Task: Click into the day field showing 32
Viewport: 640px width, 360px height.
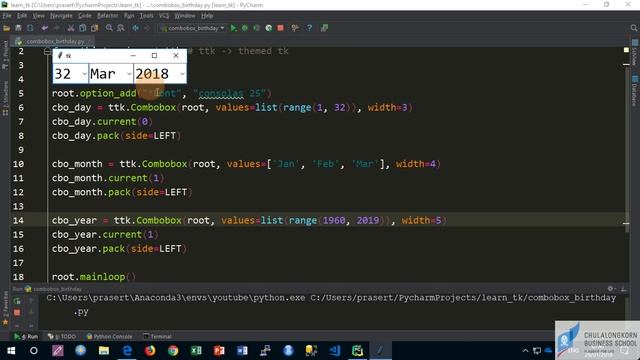Action: click(x=67, y=74)
